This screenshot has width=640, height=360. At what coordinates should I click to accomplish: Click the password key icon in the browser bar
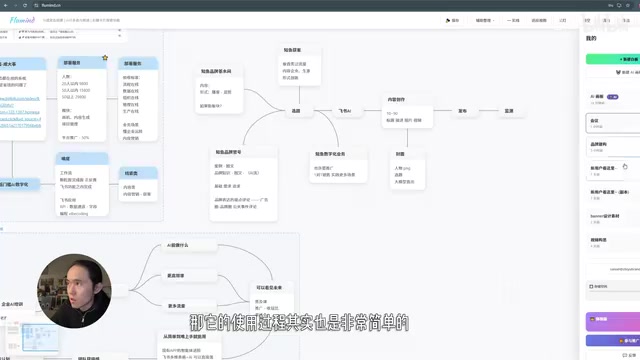point(611,5)
